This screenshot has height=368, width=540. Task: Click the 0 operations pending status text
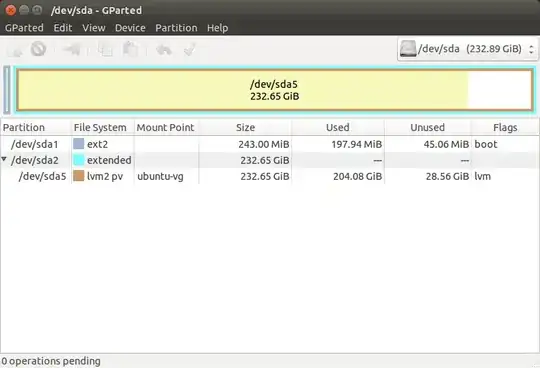coord(51,361)
